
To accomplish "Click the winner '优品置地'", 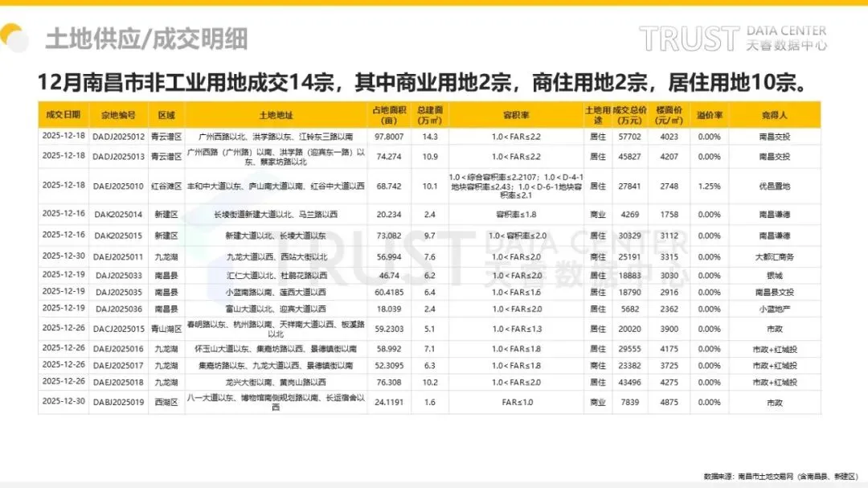I will tap(775, 187).
